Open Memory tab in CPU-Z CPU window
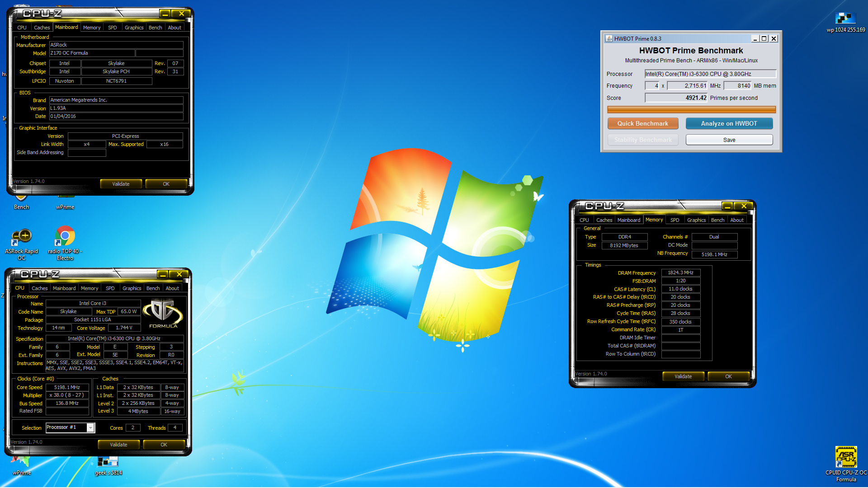Screen dimensions: 868x488 pyautogui.click(x=90, y=288)
